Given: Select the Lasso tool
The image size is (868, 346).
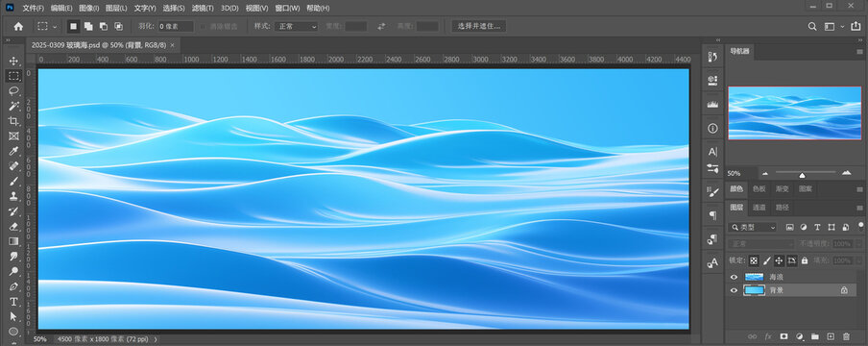Looking at the screenshot, I should tap(13, 91).
